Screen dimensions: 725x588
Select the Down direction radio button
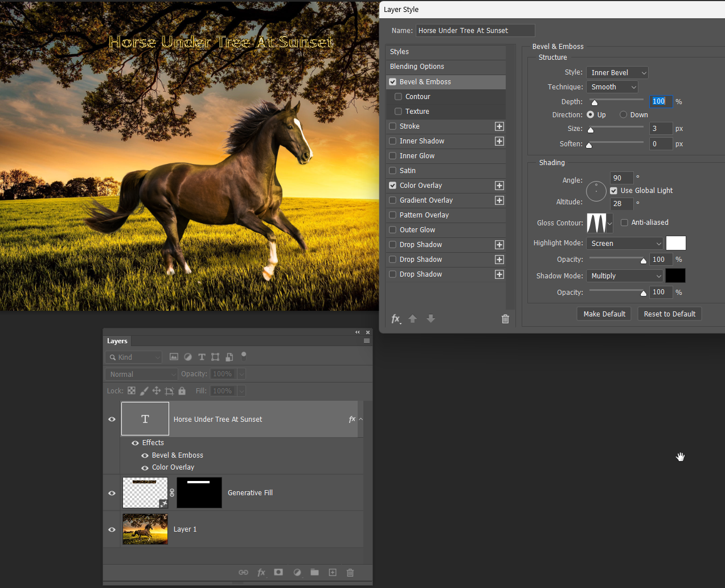tap(623, 114)
